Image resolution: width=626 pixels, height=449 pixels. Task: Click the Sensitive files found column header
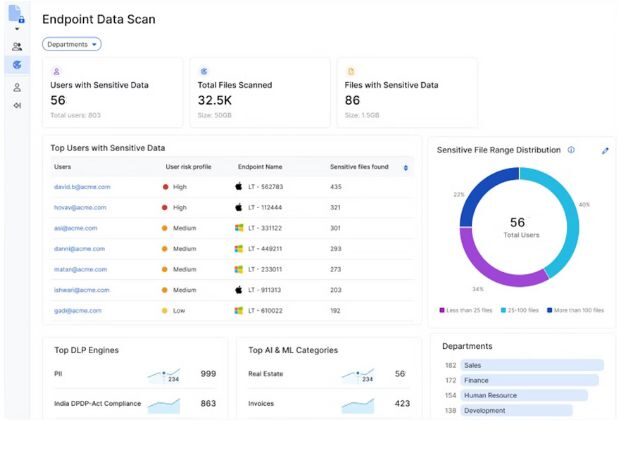click(x=359, y=167)
